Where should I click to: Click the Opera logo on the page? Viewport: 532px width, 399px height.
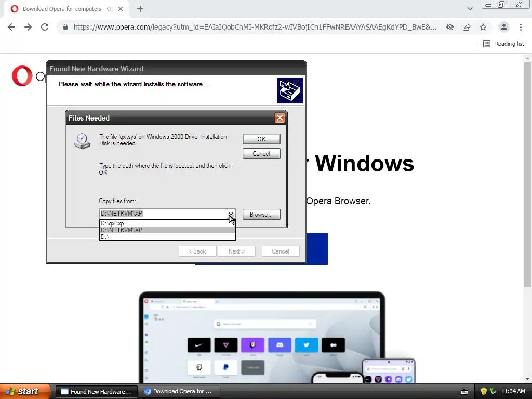(x=22, y=76)
